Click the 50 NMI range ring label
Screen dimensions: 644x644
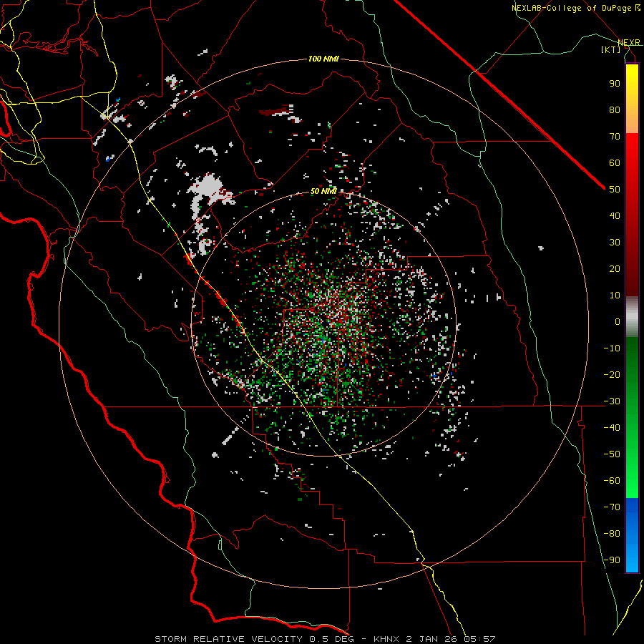(x=323, y=191)
